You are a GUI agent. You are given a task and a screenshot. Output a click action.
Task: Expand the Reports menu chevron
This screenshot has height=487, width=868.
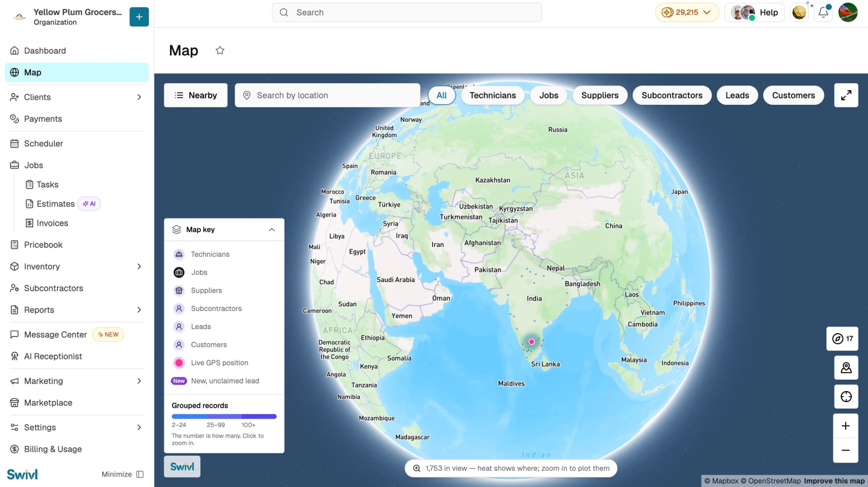pos(139,310)
